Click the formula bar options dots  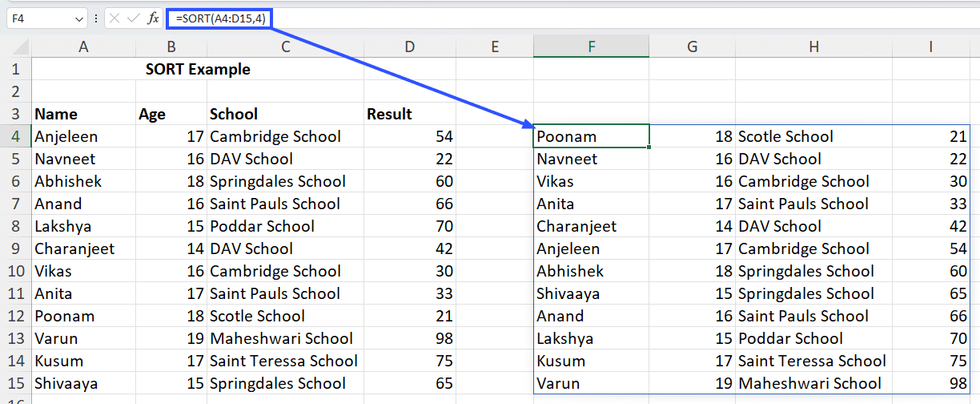point(96,18)
